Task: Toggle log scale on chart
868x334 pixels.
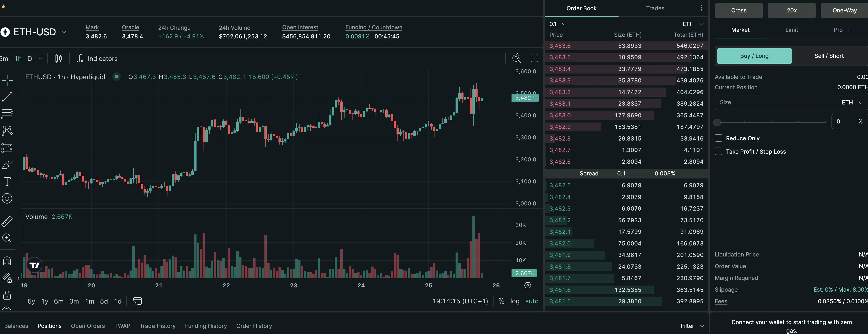Action: click(515, 301)
